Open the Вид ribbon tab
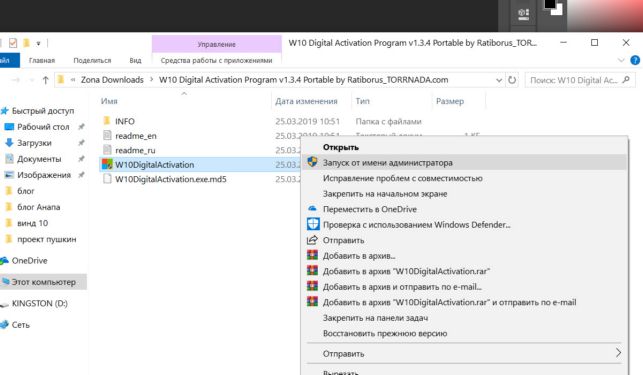The image size is (643, 375). [x=135, y=60]
